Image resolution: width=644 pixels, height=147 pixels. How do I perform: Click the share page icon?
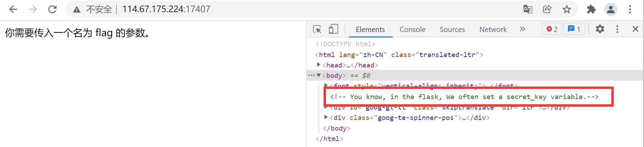tap(547, 9)
